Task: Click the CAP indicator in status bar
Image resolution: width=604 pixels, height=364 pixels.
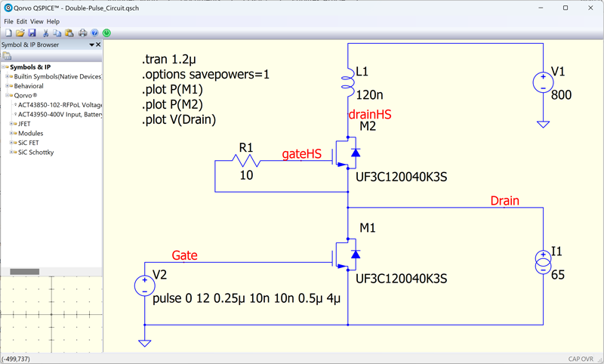Action: (574, 359)
